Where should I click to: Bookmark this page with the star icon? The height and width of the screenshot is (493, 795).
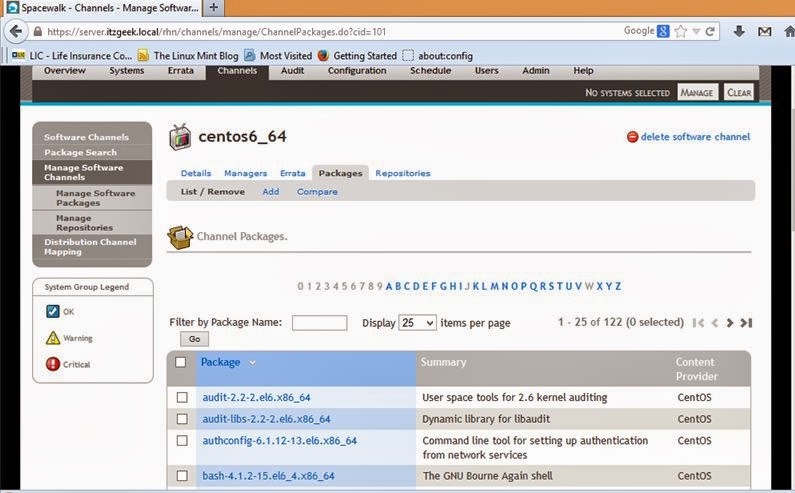(681, 31)
